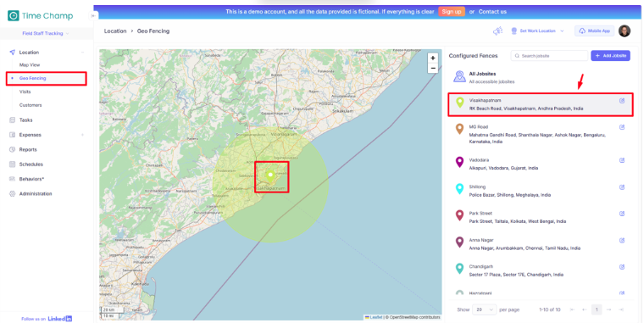
Task: Click the Add Jobsite button
Action: point(610,55)
